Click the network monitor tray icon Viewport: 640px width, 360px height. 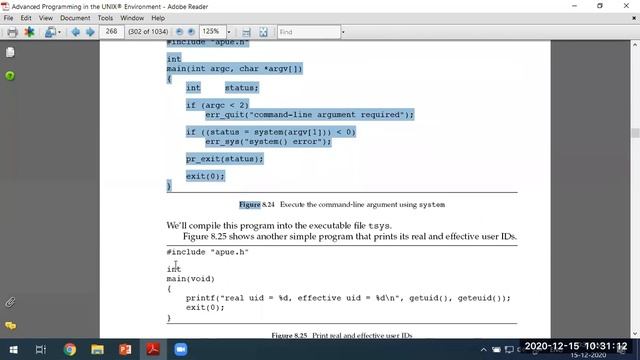click(509, 349)
